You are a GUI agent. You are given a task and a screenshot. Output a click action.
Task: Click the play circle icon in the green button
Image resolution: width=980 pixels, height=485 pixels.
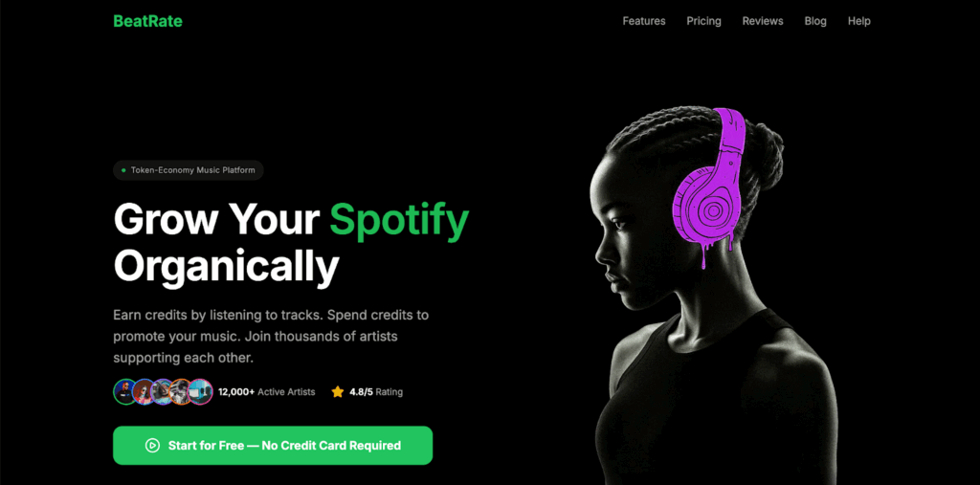152,446
